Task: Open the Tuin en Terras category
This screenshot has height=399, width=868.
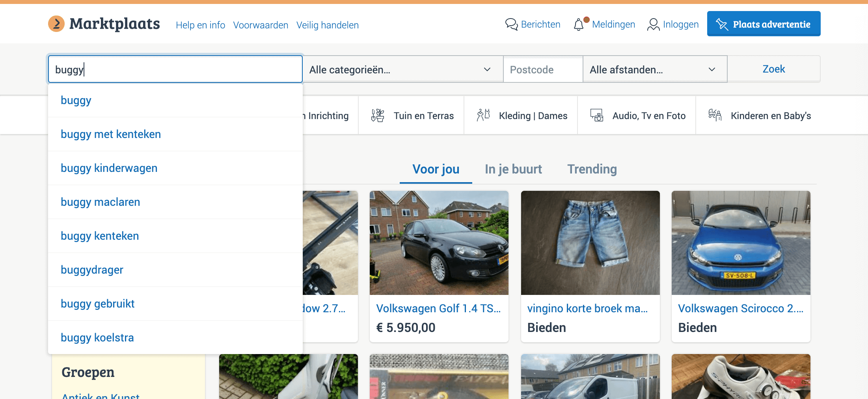Action: [411, 116]
